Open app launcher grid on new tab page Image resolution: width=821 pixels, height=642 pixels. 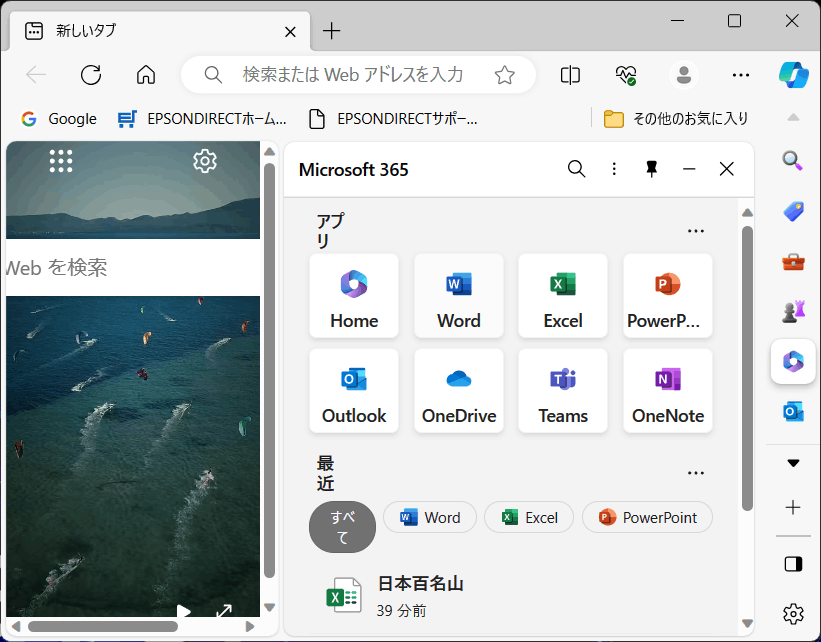[x=61, y=161]
